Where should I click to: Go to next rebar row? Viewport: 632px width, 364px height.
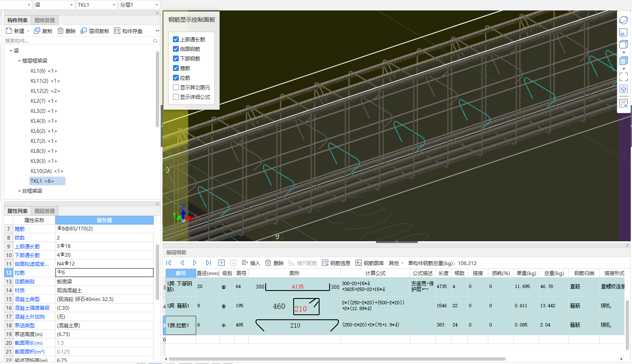[195, 263]
